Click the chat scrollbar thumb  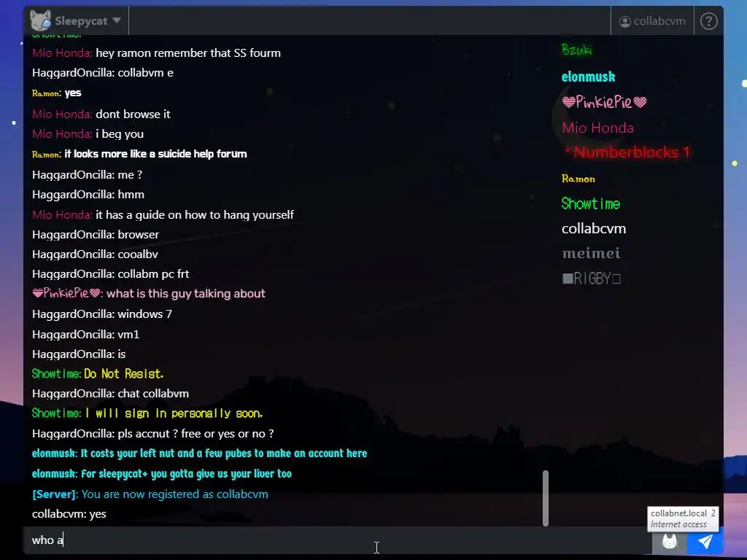tap(546, 498)
